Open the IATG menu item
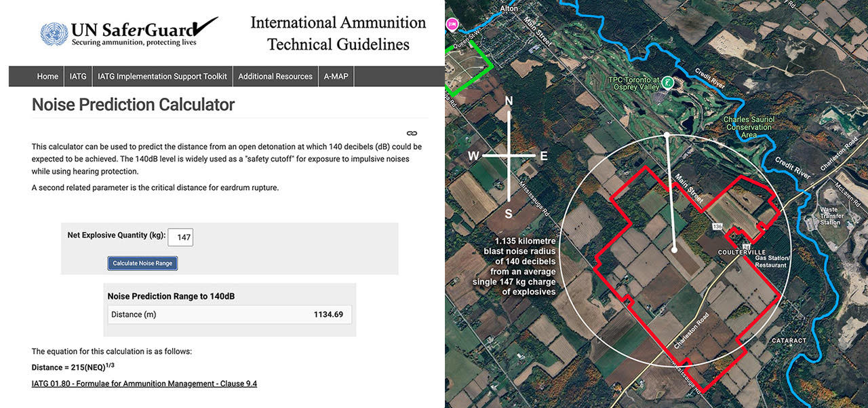The image size is (868, 408). tap(78, 77)
